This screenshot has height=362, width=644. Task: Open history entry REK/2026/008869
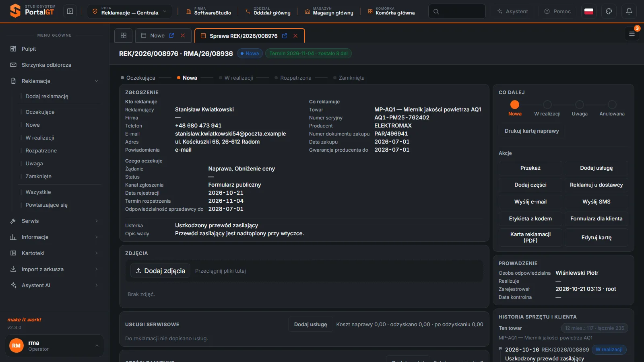point(565,350)
